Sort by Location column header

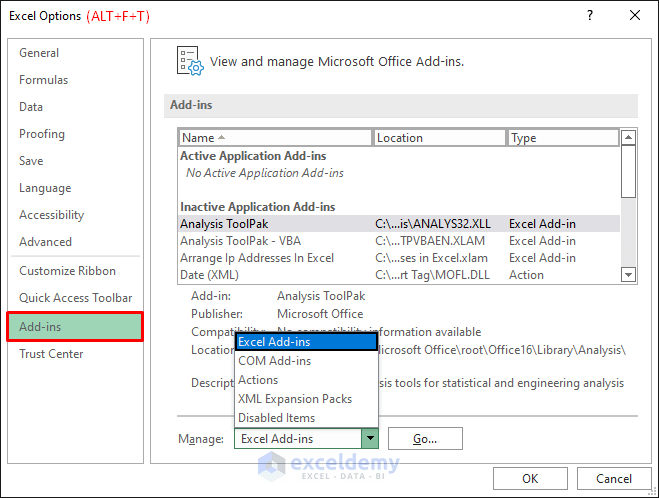pos(440,138)
